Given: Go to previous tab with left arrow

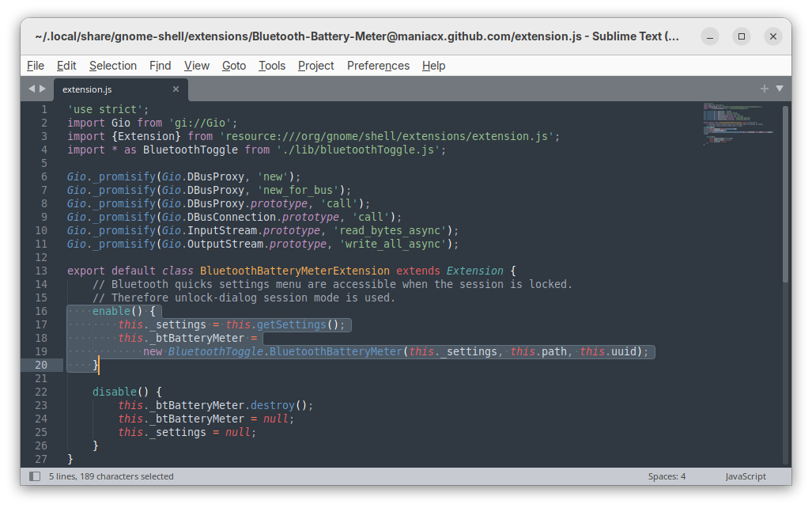Looking at the screenshot, I should tap(32, 89).
